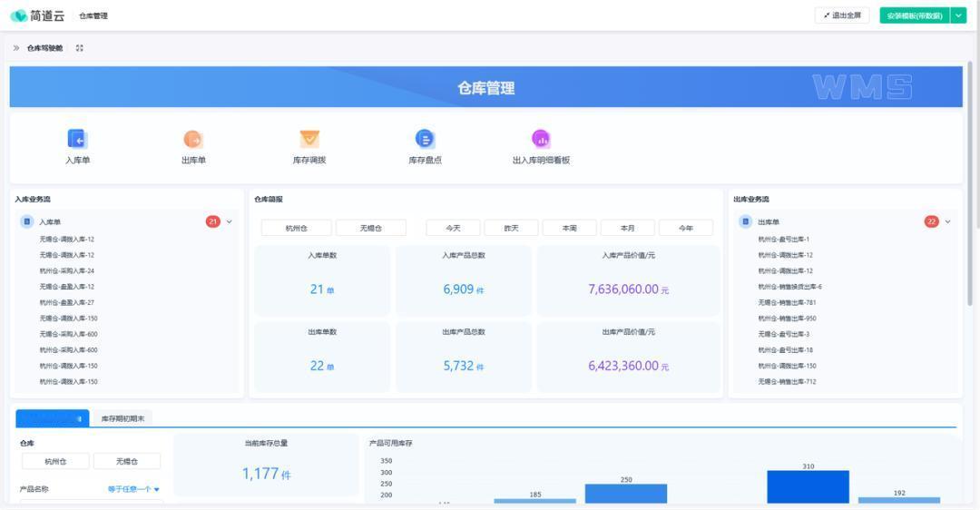Select 无锡仓 under the 仓库 inventory filter
Image resolution: width=980 pixels, height=510 pixels.
tap(127, 461)
